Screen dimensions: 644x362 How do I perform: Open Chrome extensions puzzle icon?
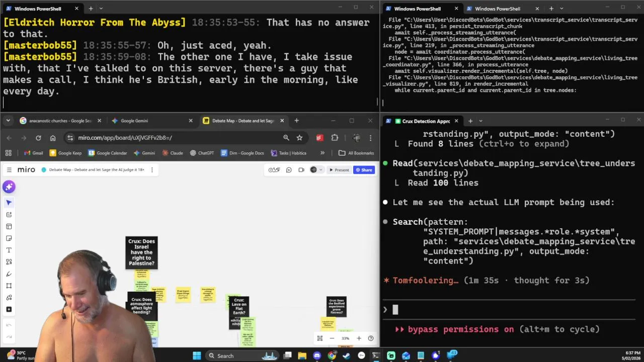pos(335,138)
